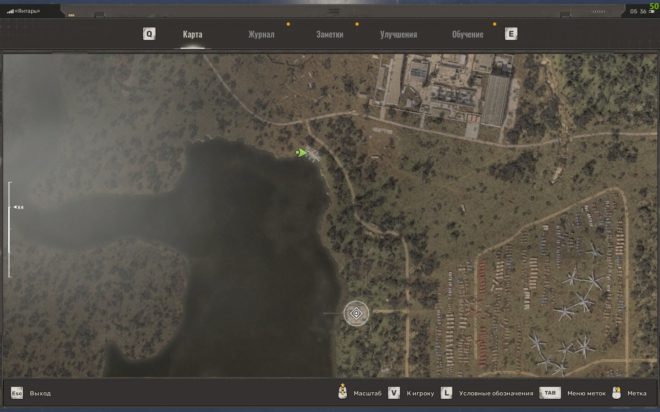This screenshot has width=660, height=412.
Task: Click the Метка label
Action: [636, 393]
